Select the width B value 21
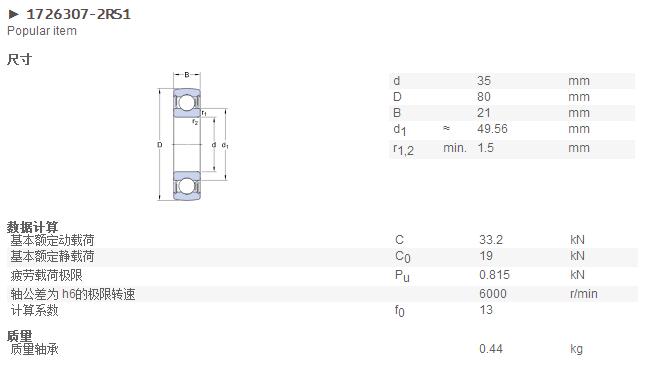 [x=484, y=113]
